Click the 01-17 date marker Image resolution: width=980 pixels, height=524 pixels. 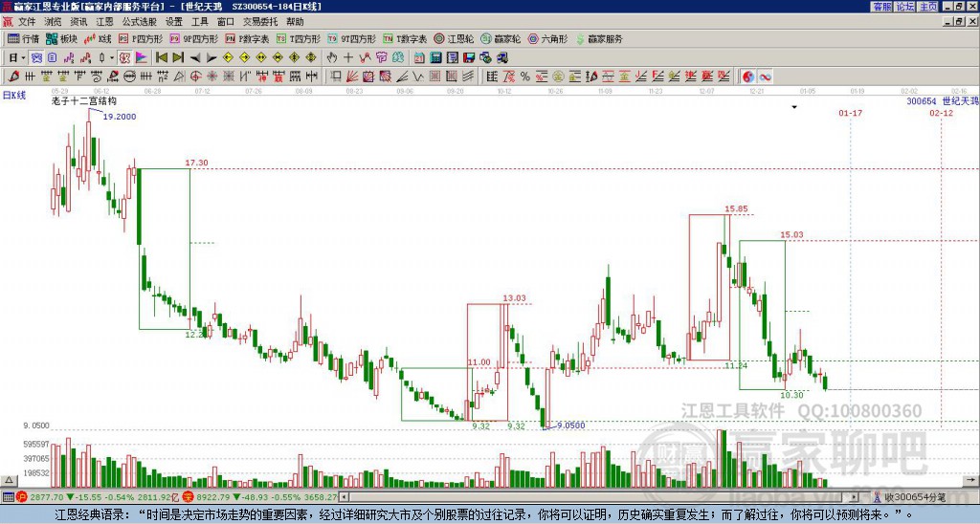coord(851,113)
